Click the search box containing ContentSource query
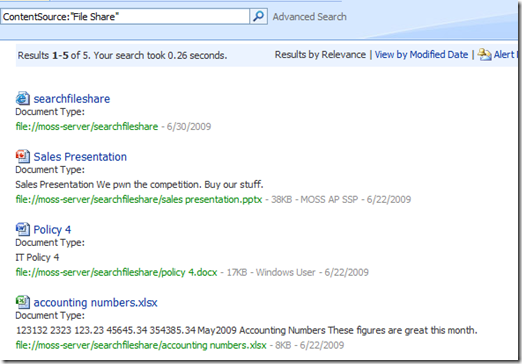 coord(125,16)
